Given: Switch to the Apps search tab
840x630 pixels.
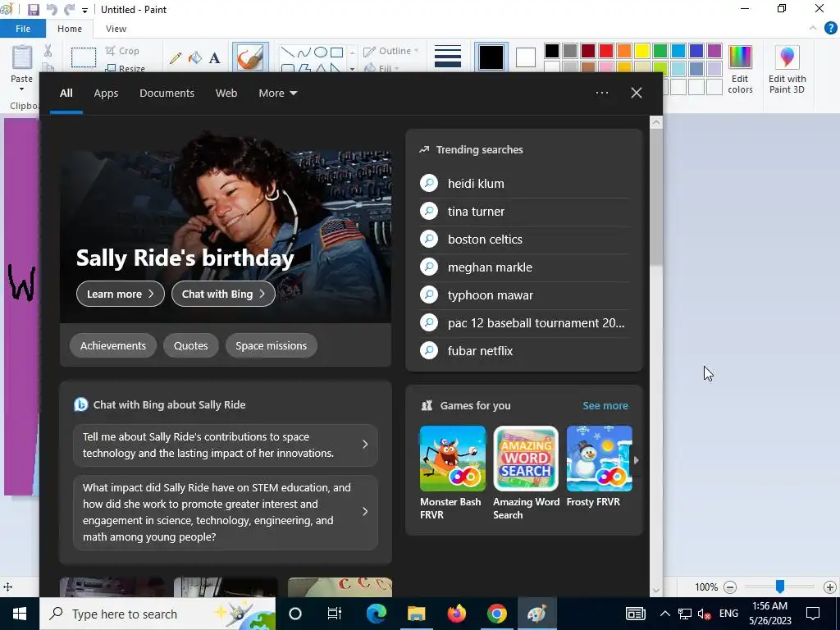Looking at the screenshot, I should tap(106, 94).
